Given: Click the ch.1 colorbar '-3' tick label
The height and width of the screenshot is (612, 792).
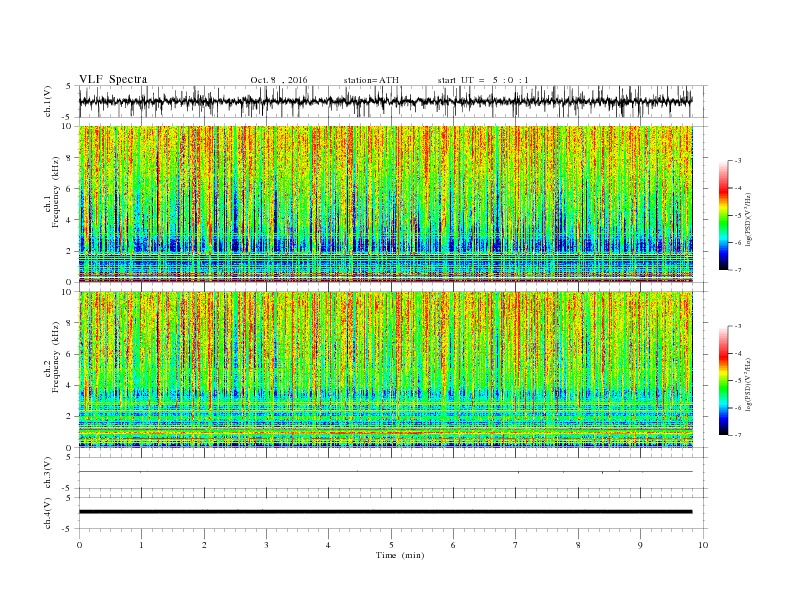Looking at the screenshot, I should pos(737,161).
